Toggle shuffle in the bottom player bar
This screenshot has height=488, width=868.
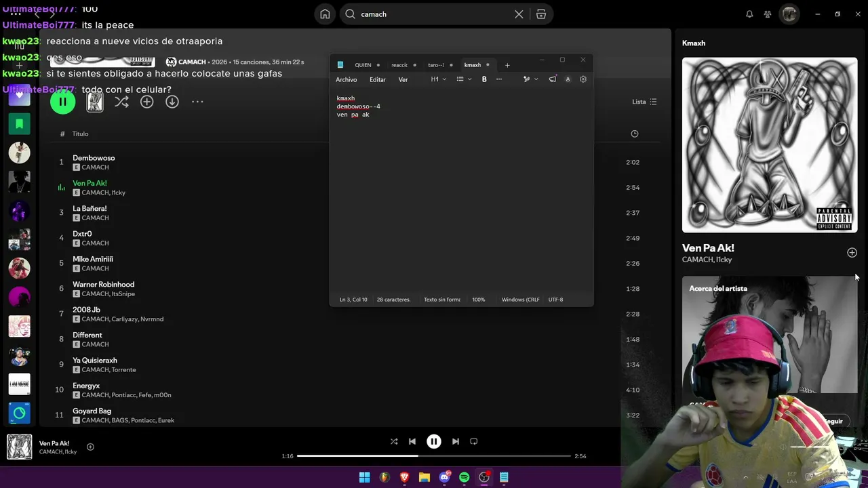(394, 441)
